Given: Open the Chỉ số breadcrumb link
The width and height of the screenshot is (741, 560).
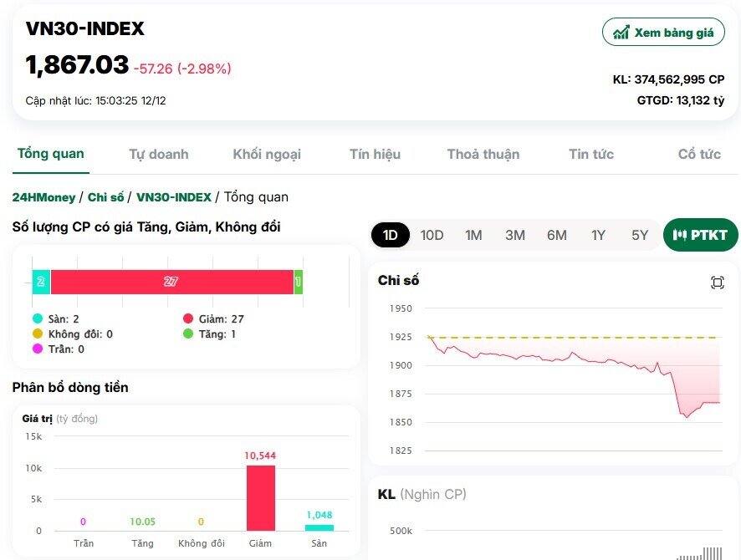Looking at the screenshot, I should click(x=105, y=197).
